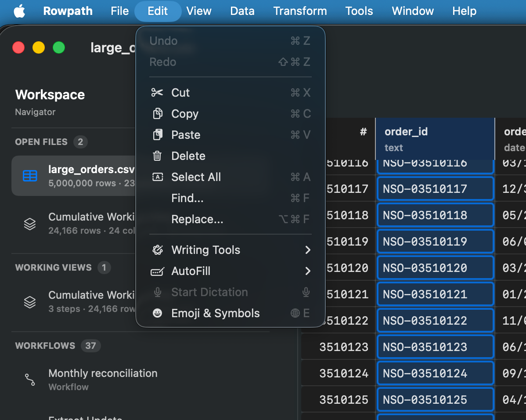The height and width of the screenshot is (420, 526).
Task: Select cell NSO-03510117
Action: pos(436,188)
